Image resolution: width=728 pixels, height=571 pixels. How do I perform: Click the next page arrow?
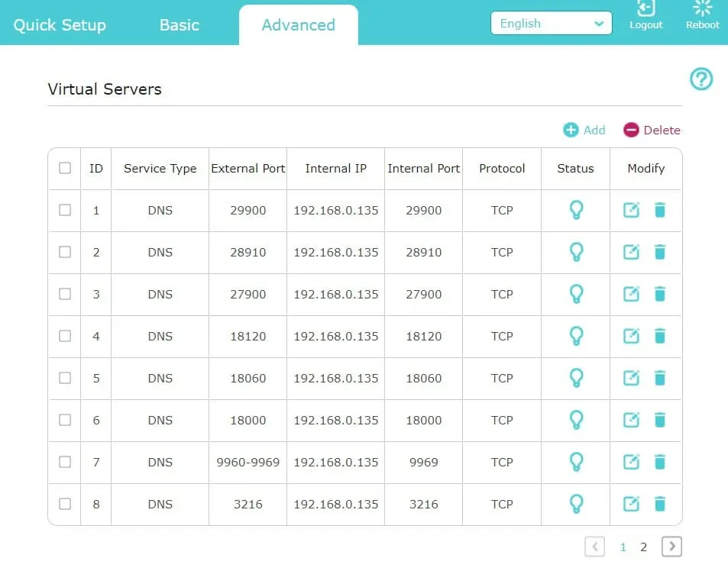click(x=671, y=547)
